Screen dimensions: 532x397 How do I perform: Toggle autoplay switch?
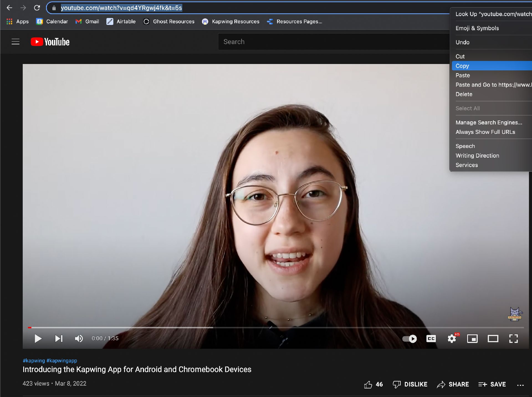(410, 339)
